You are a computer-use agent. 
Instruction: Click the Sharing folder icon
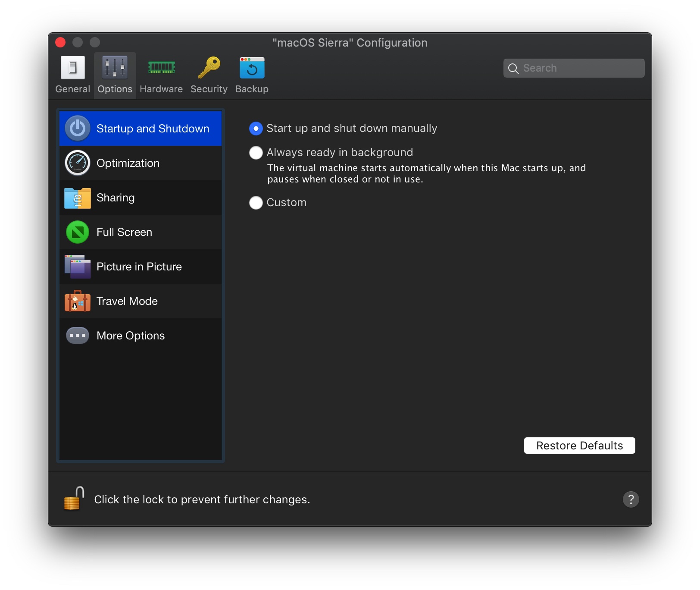coord(78,198)
